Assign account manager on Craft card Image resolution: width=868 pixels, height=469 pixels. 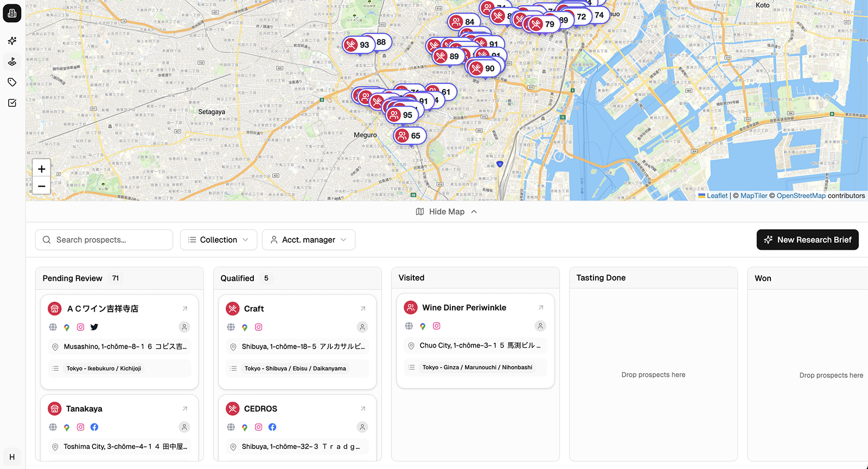pyautogui.click(x=362, y=327)
